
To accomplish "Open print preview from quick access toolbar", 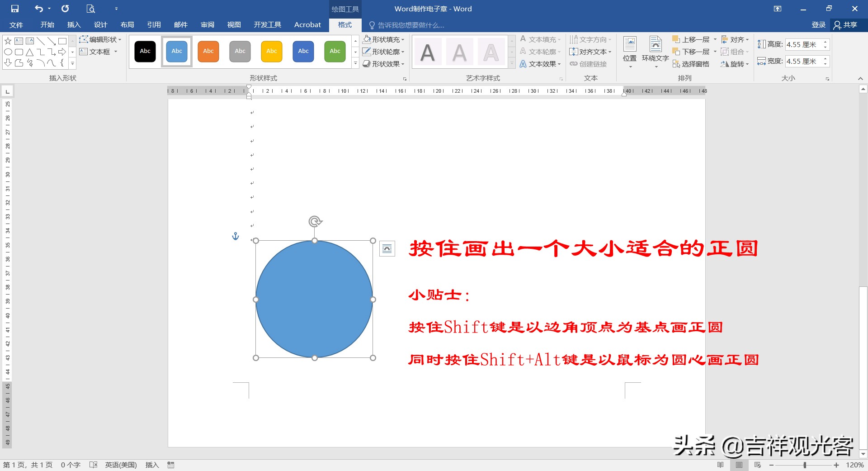I will click(90, 9).
